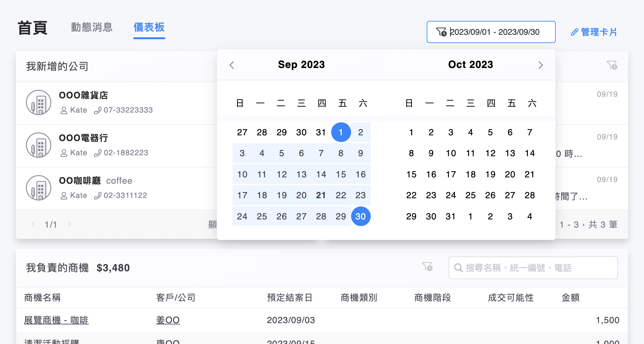Click the date filter icon in the date range field
The height and width of the screenshot is (344, 644).
coord(441,32)
